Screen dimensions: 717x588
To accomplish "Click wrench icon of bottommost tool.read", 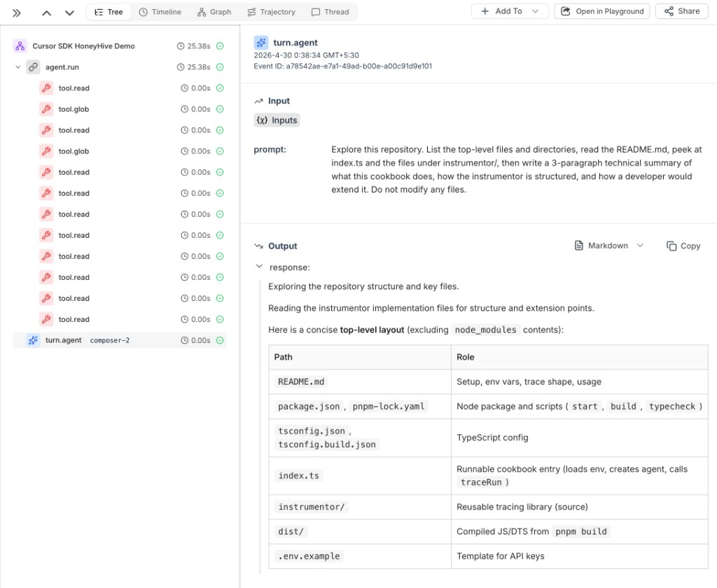I will (47, 320).
